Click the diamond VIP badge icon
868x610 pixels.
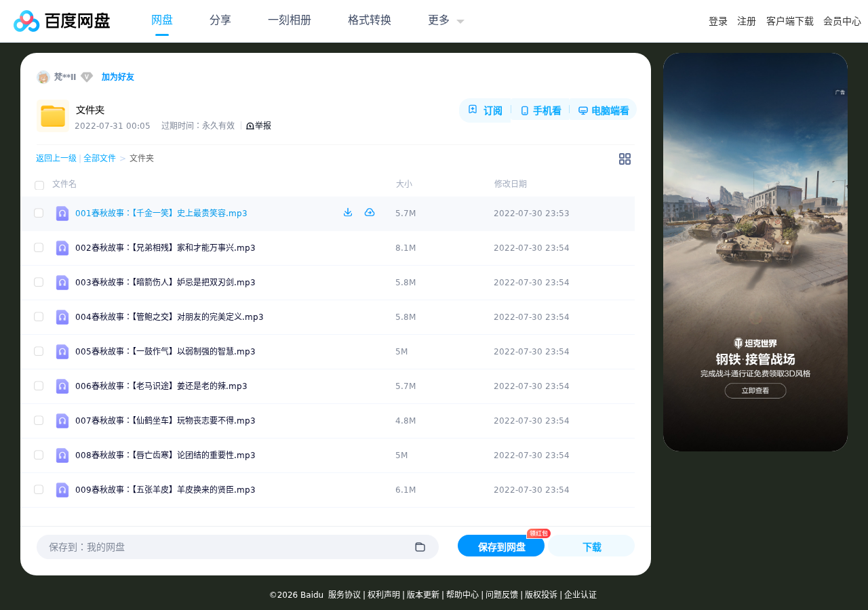[x=87, y=77]
